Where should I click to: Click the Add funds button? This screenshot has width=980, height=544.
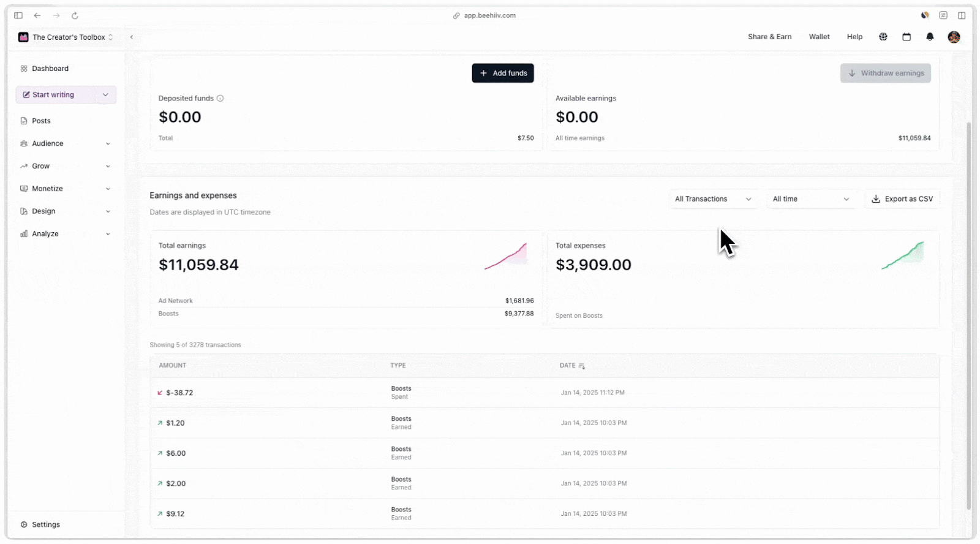(x=503, y=73)
